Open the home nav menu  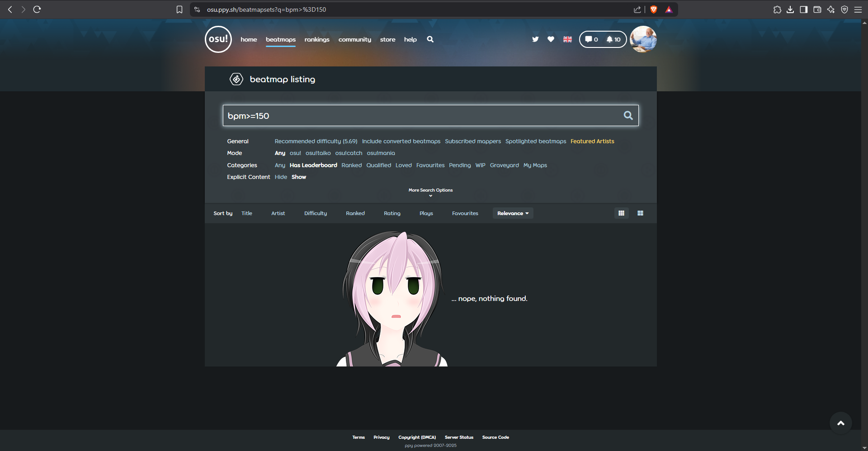point(249,40)
